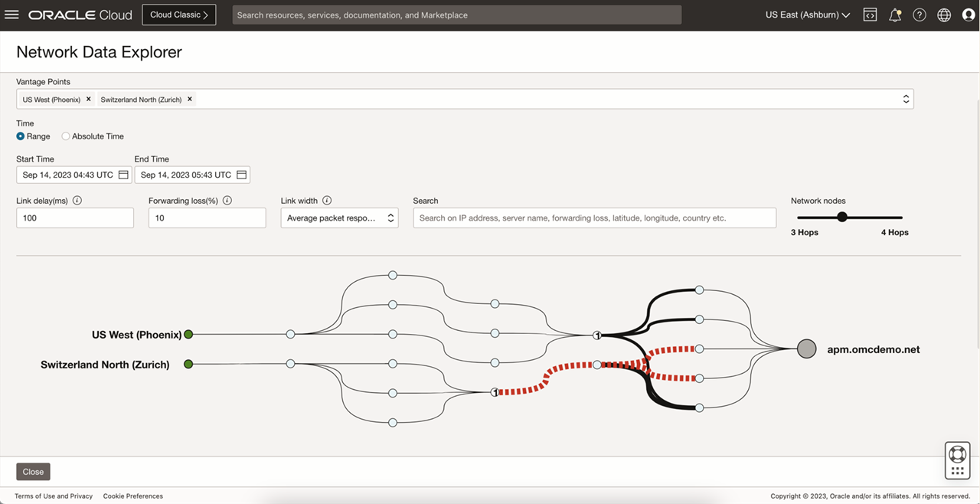The height and width of the screenshot is (504, 980).
Task: Open the navigation hamburger menu
Action: tap(11, 14)
